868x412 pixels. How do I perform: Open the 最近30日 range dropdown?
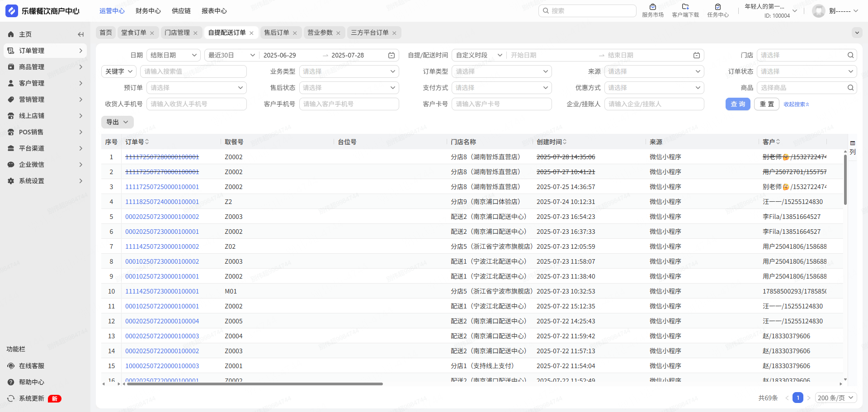[x=231, y=55]
